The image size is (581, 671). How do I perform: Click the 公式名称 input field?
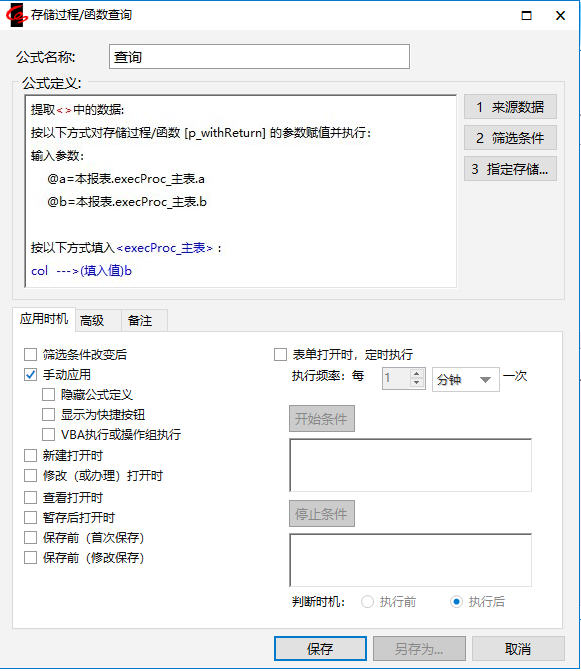click(259, 56)
